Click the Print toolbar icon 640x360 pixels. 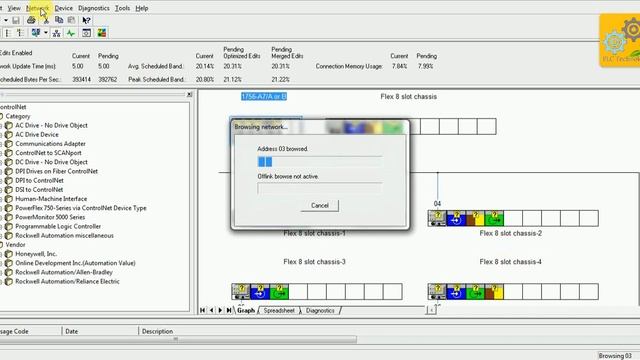31,20
